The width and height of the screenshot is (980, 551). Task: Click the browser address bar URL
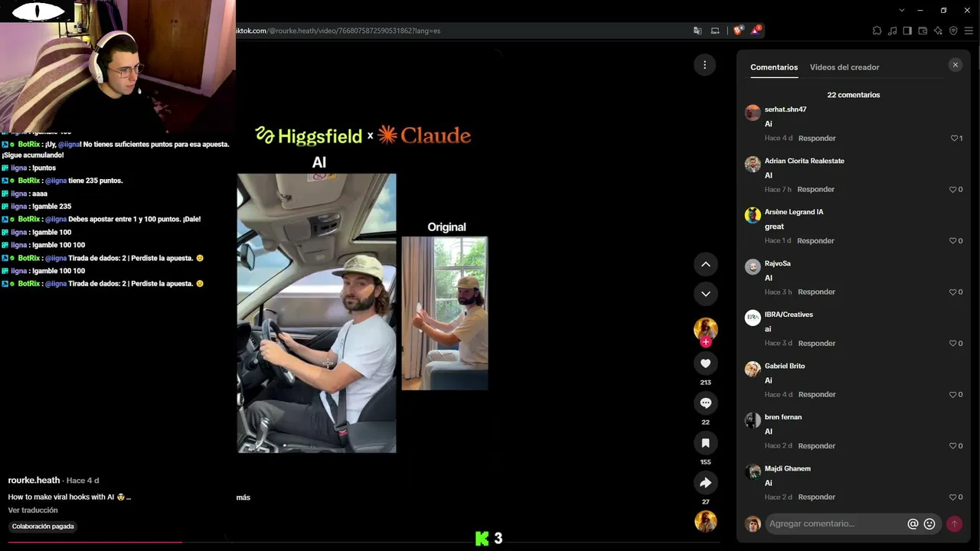click(337, 31)
